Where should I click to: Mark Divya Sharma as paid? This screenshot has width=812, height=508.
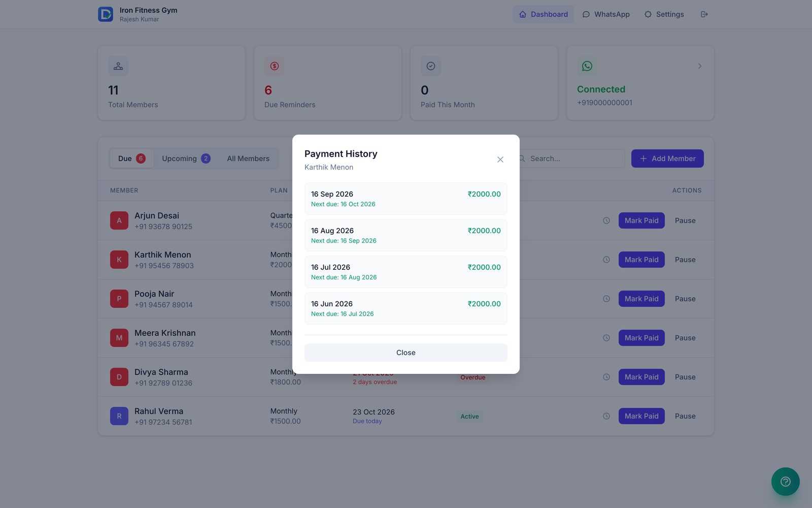[x=641, y=377]
